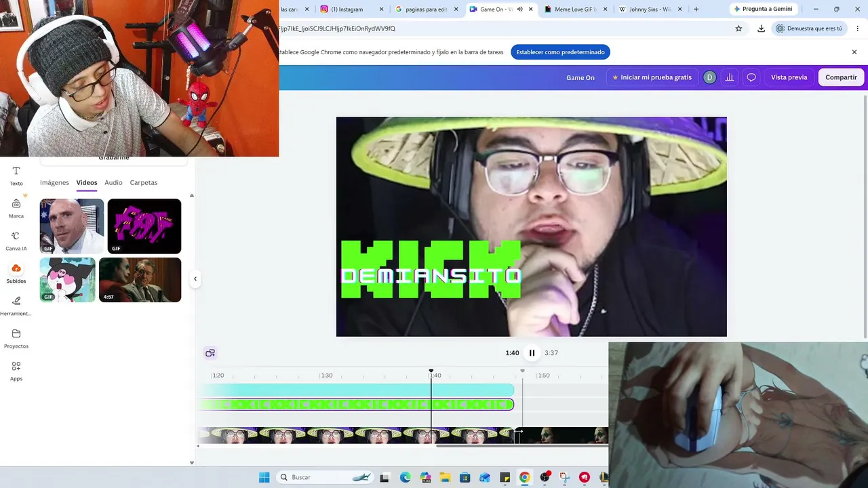Open the Windows Start menu
The width and height of the screenshot is (868, 488).
(x=264, y=477)
